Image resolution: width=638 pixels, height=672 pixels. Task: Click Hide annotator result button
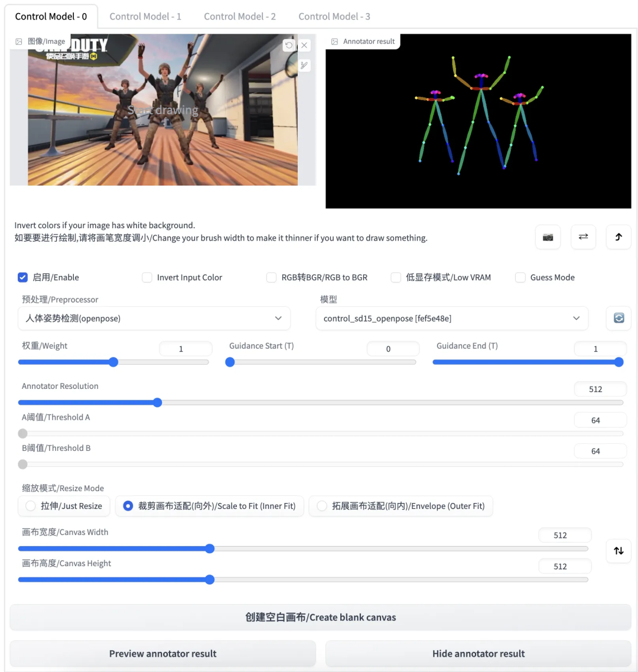[478, 654]
